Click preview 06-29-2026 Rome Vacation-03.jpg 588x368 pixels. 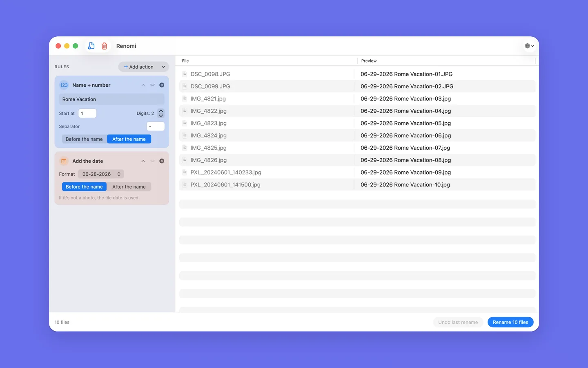[406, 99]
